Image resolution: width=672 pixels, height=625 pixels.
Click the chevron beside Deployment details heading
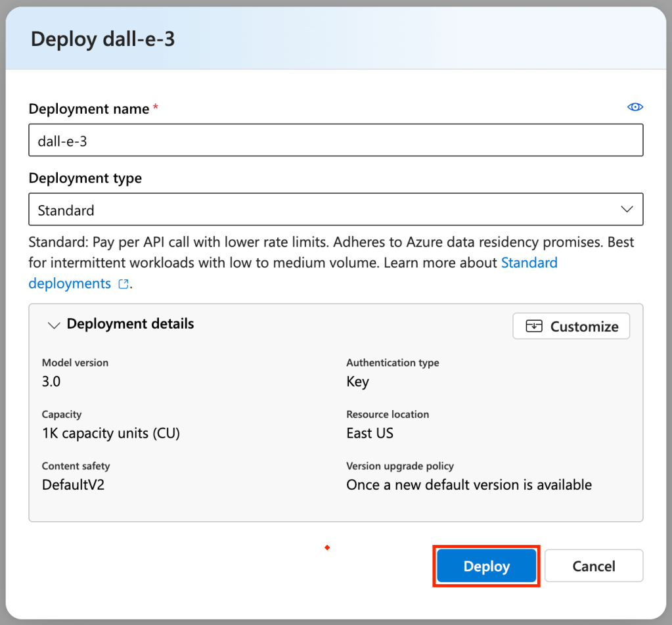(54, 325)
